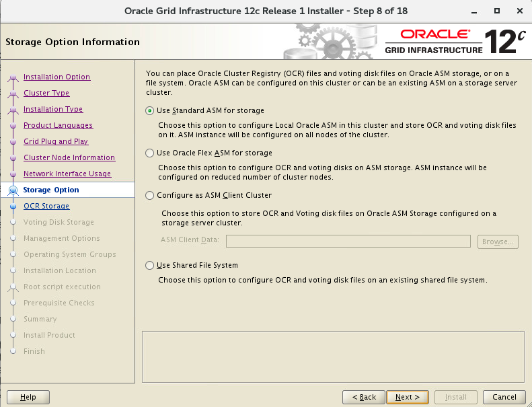The image size is (532, 407).
Task: Click the Storage Option current step icon
Action: tap(13, 190)
